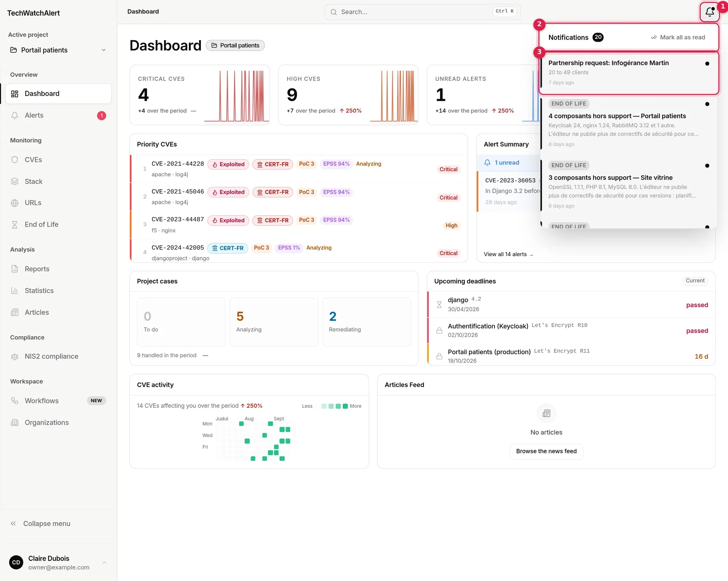Click the Portail patients badge beside Dashboard title
This screenshot has width=728, height=581.
[x=235, y=45]
